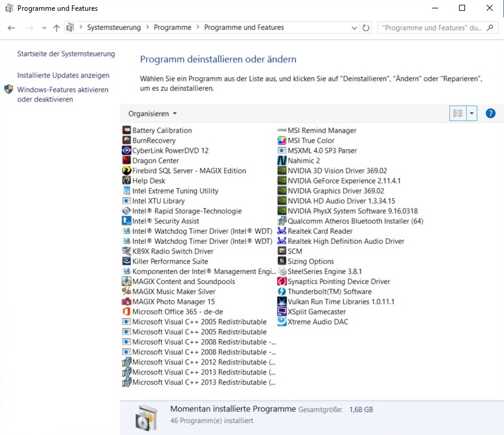Image resolution: width=504 pixels, height=435 pixels.
Task: Click the Systemsteuerung breadcrumb
Action: pyautogui.click(x=114, y=28)
